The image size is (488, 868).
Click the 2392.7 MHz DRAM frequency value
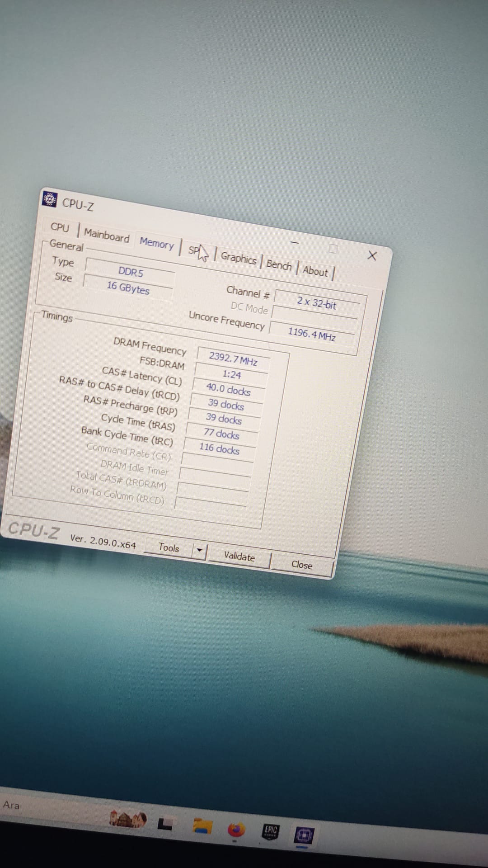[233, 359]
